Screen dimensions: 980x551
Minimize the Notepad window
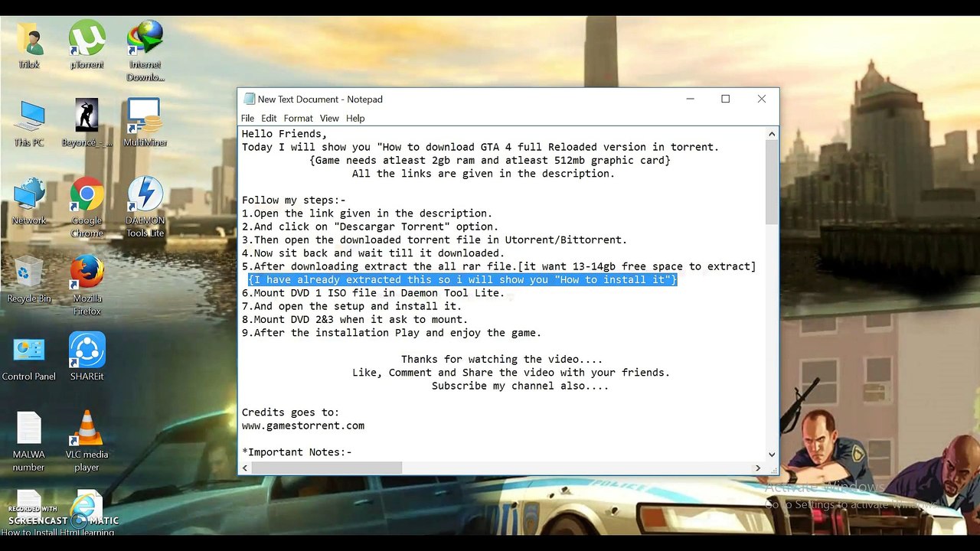[x=690, y=99]
